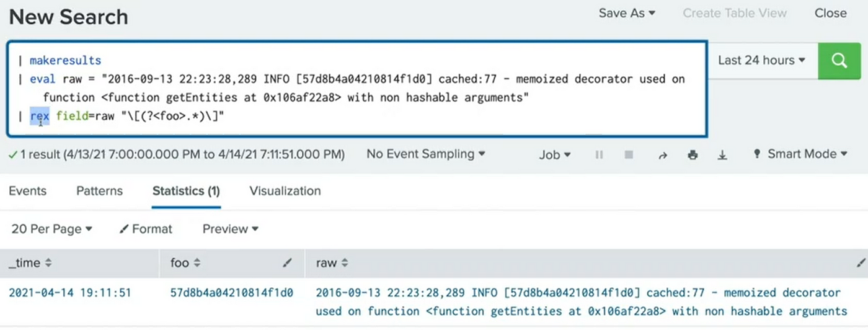Print the search results
The width and height of the screenshot is (868, 330).
click(x=693, y=155)
